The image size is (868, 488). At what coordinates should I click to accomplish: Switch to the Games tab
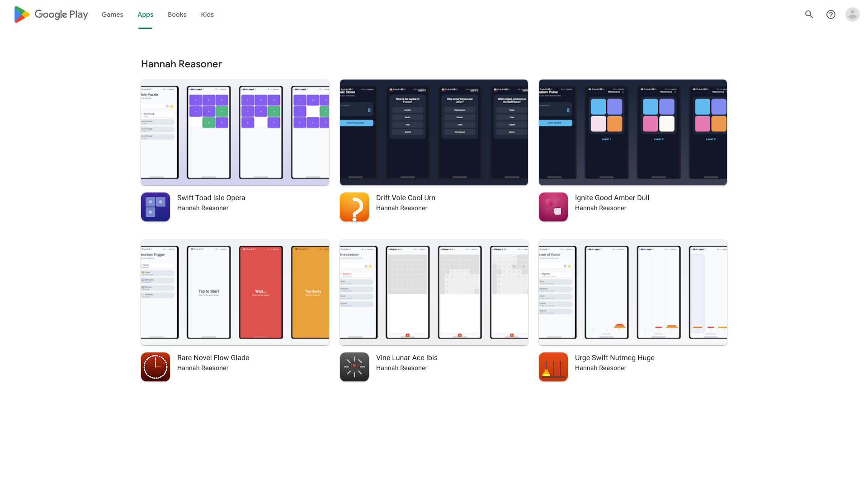[x=112, y=14]
